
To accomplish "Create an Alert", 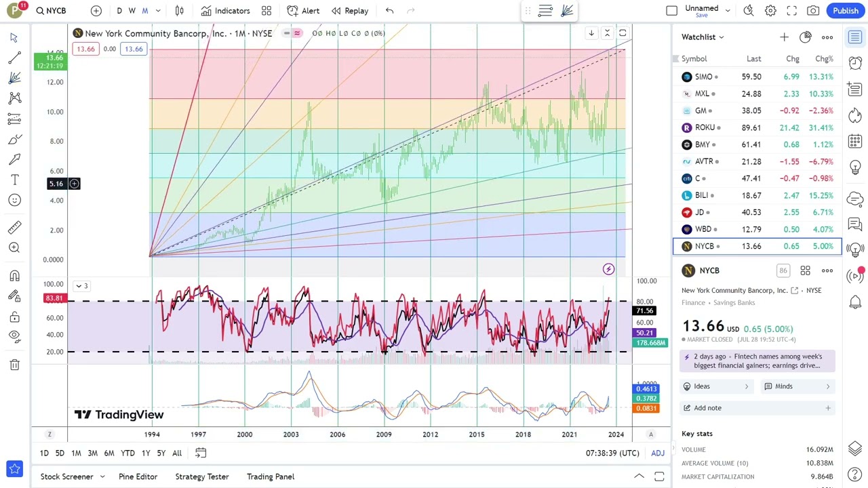I will click(303, 11).
